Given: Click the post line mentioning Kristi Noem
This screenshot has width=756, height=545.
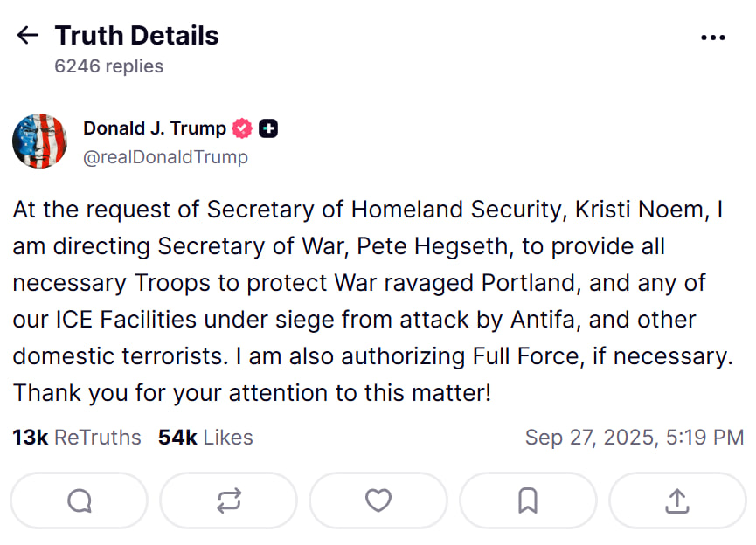Looking at the screenshot, I should click(367, 210).
